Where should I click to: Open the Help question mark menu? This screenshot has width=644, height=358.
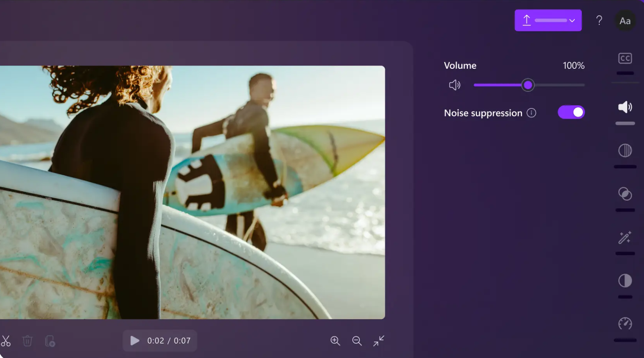599,20
